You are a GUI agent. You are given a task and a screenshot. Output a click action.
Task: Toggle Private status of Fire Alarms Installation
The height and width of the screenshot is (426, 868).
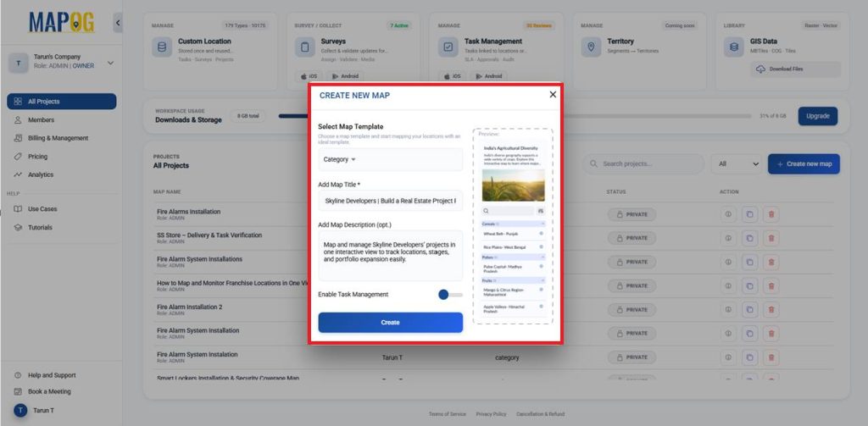pyautogui.click(x=632, y=214)
